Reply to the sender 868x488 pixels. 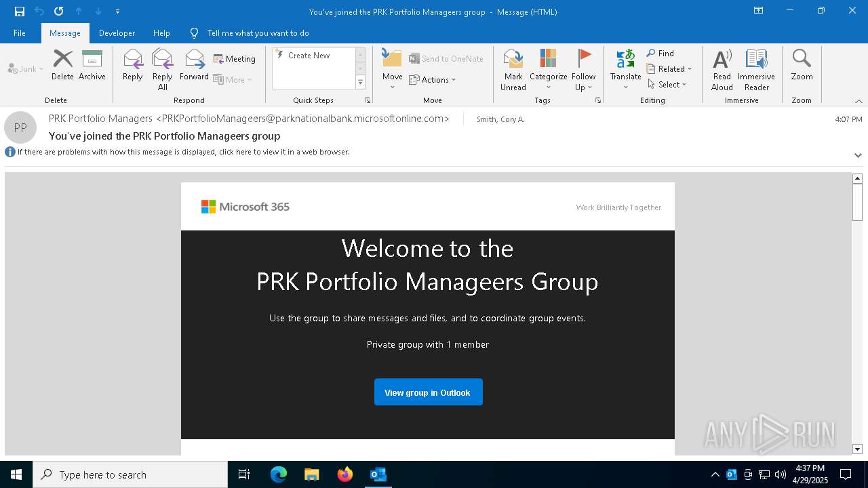(133, 65)
